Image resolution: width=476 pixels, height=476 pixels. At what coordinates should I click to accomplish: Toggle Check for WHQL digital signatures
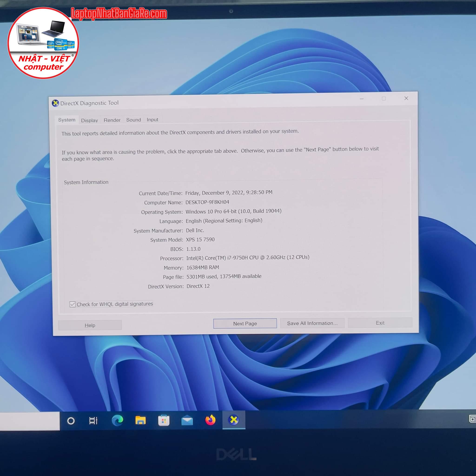[x=73, y=304]
